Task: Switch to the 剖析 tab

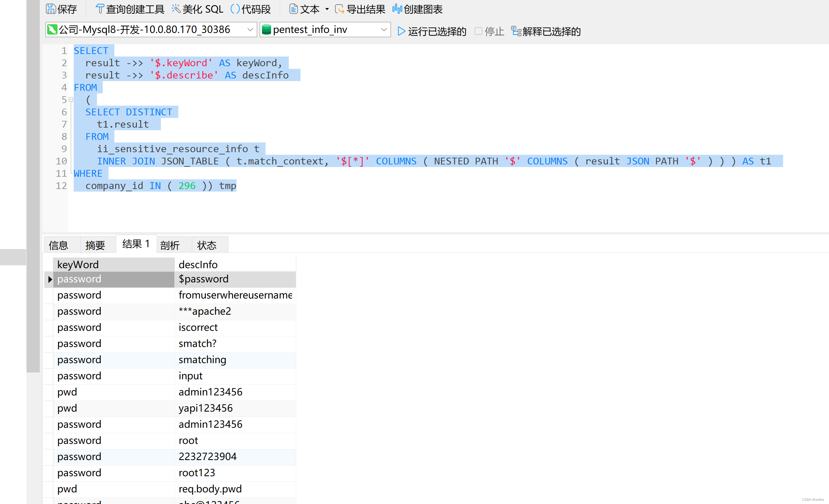Action: point(170,245)
